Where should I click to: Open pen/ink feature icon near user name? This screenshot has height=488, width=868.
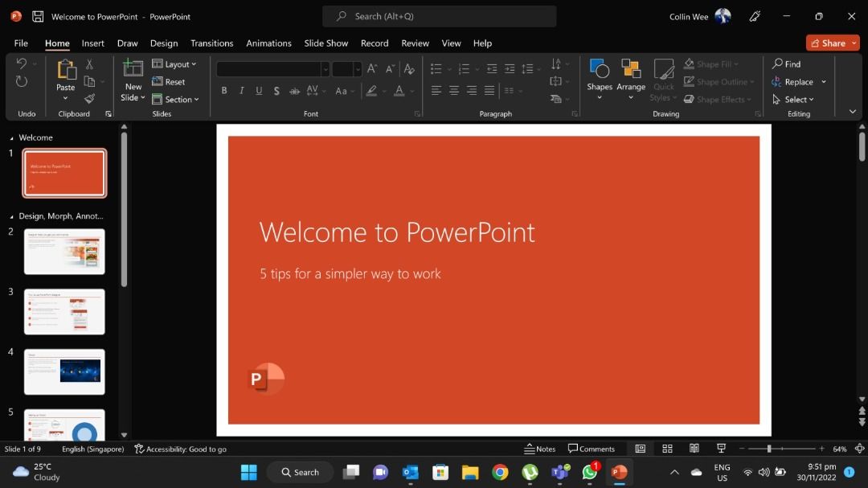coord(755,17)
